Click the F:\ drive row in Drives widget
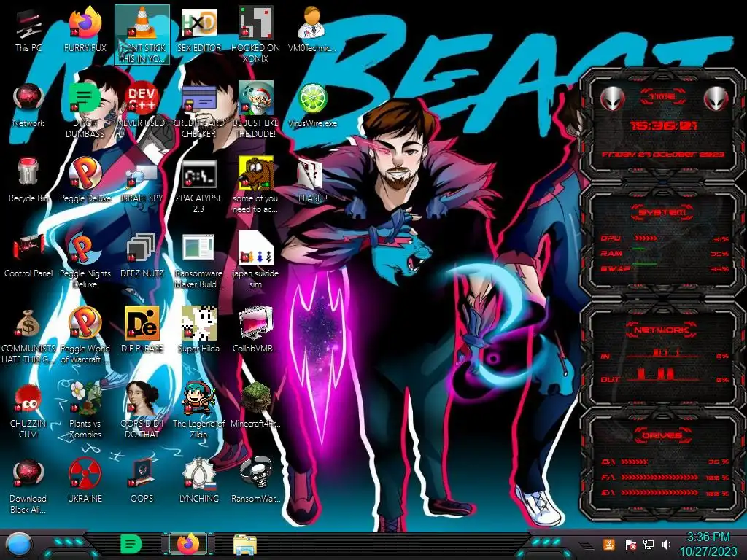 665,477
